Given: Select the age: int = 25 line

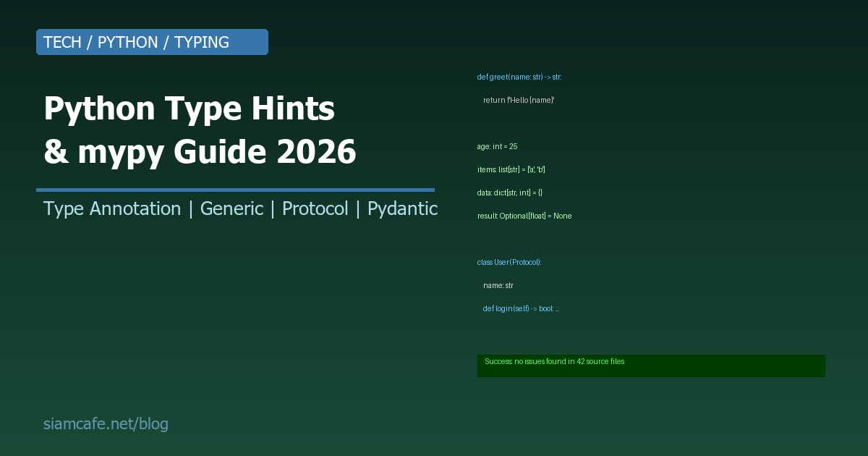Looking at the screenshot, I should tap(497, 146).
